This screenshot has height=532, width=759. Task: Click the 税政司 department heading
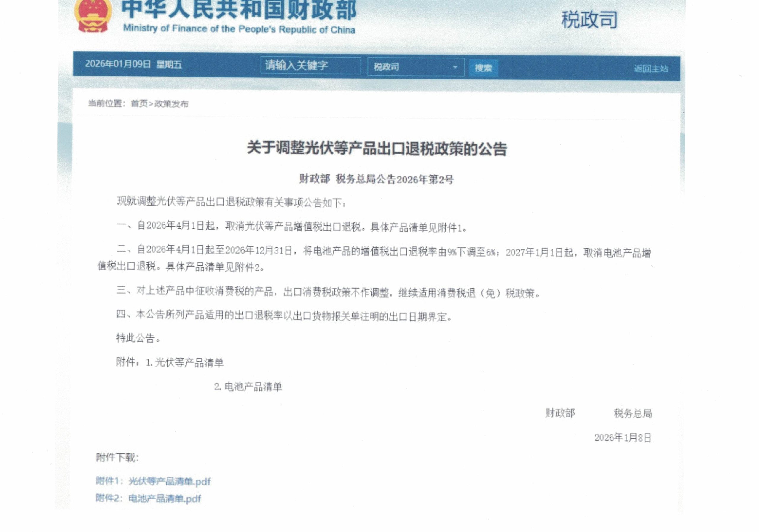point(589,20)
